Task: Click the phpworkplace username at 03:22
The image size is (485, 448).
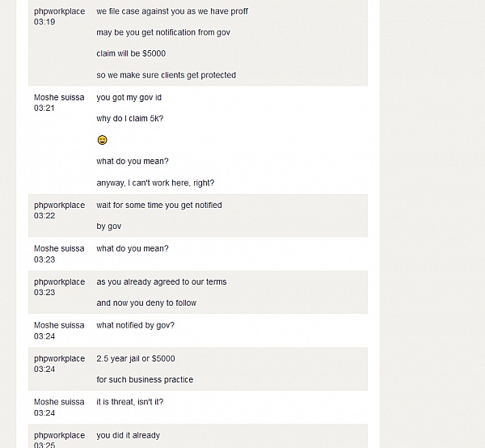Action: click(59, 205)
